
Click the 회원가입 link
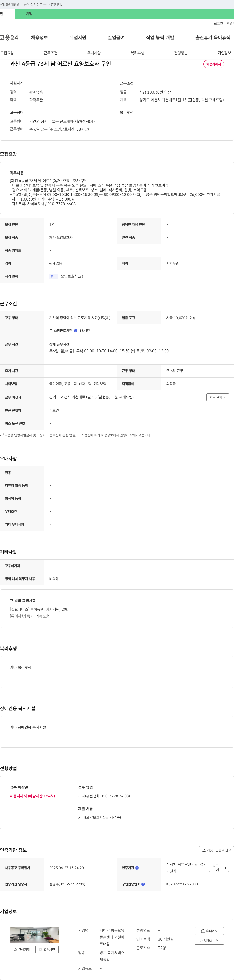pyautogui.click(x=230, y=24)
